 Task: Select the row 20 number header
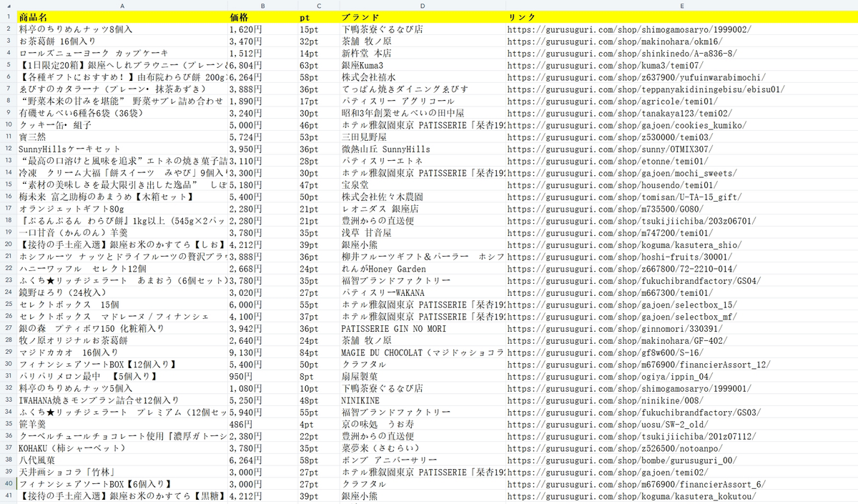(9, 243)
